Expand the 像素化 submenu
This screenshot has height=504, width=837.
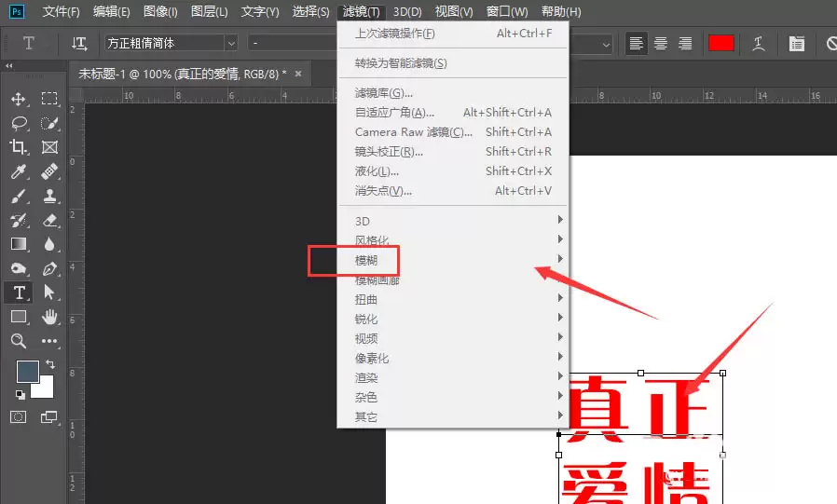(453, 358)
